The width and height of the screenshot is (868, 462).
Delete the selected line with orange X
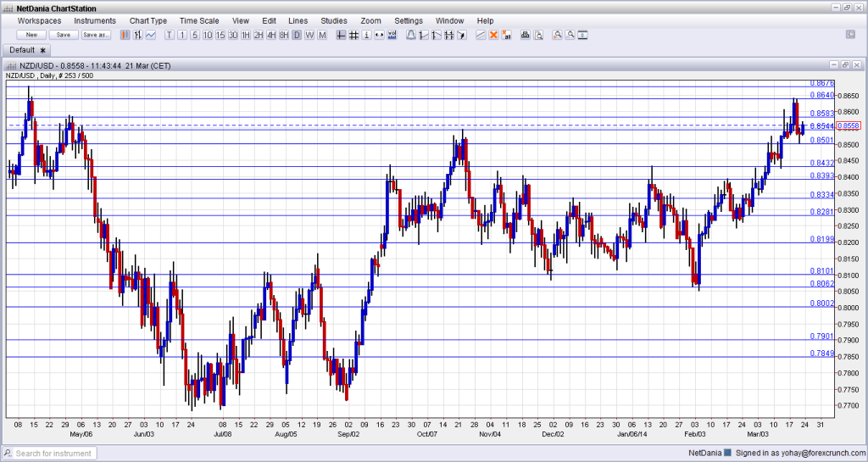point(493,35)
